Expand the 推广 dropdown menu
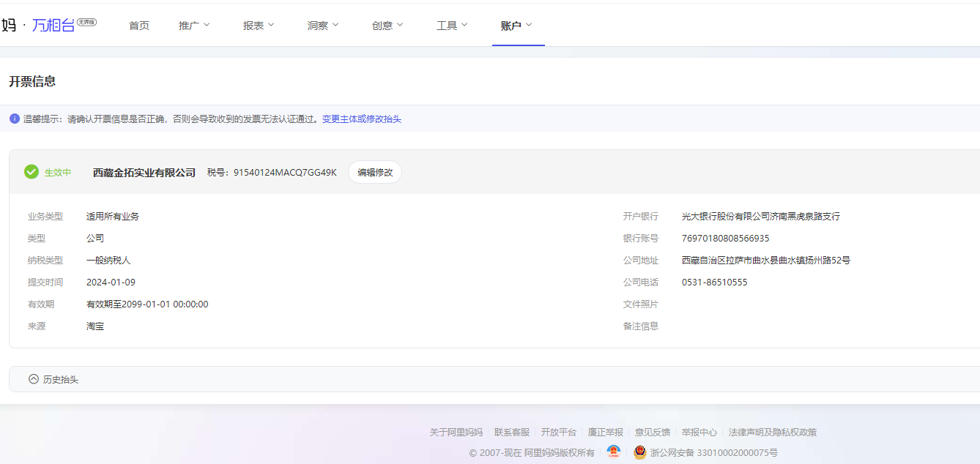This screenshot has width=980, height=464. [194, 26]
